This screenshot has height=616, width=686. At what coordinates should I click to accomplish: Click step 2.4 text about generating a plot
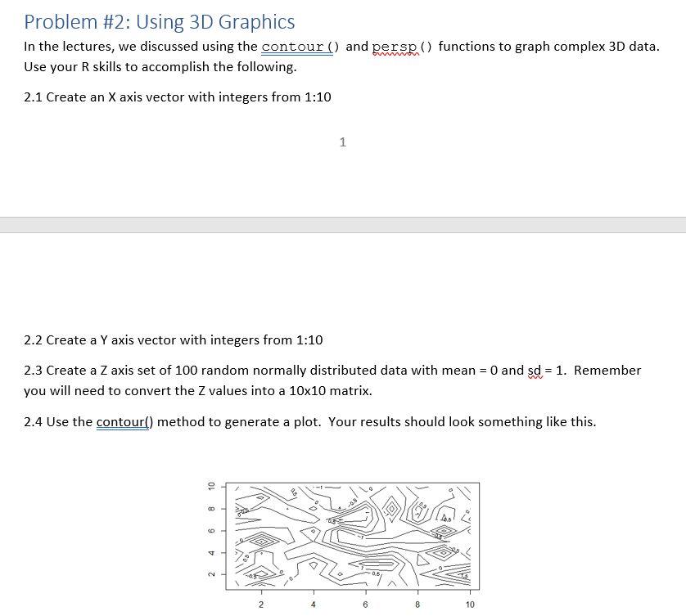(x=246, y=421)
